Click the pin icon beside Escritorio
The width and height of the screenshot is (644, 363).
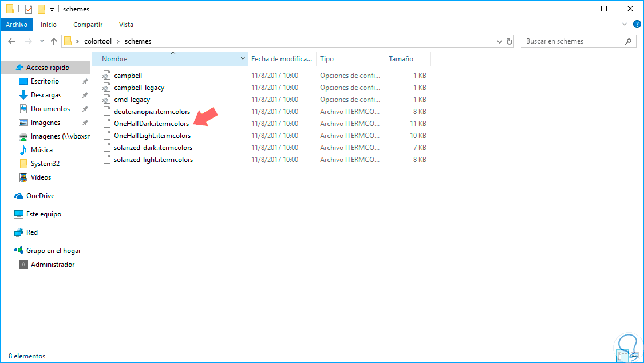click(85, 81)
